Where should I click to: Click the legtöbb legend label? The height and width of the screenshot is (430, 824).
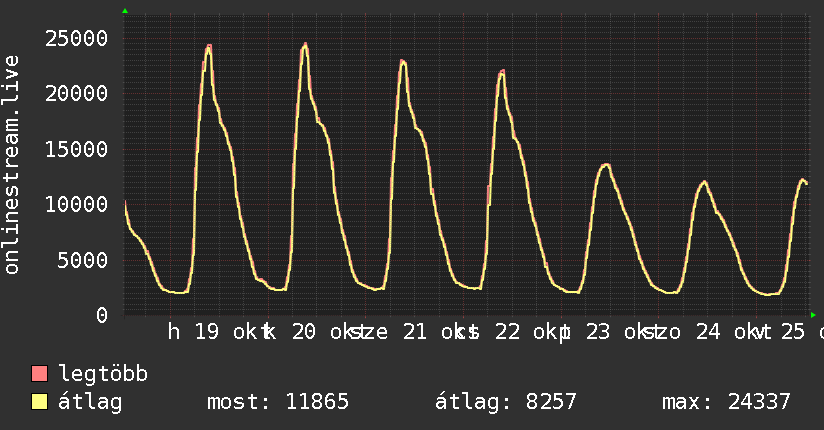103,374
